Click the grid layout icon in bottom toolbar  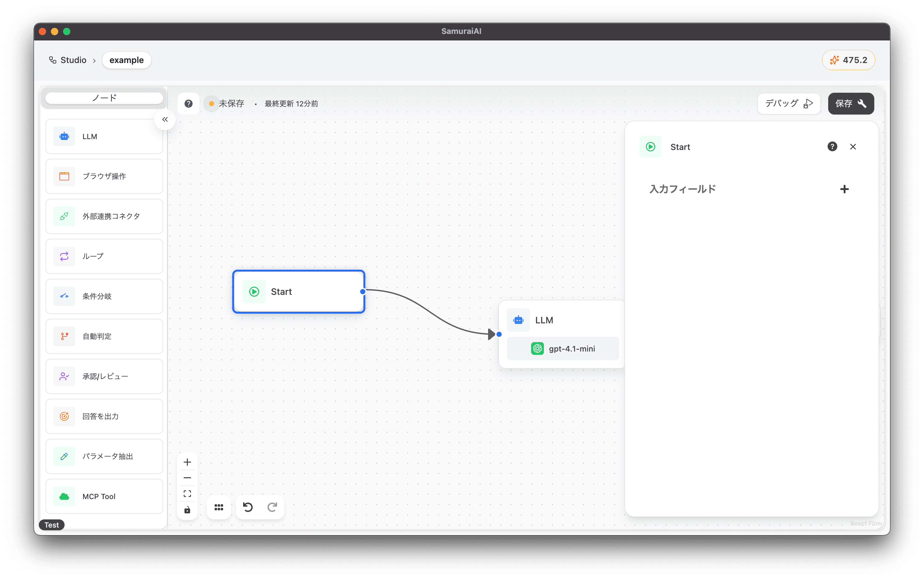(x=219, y=507)
